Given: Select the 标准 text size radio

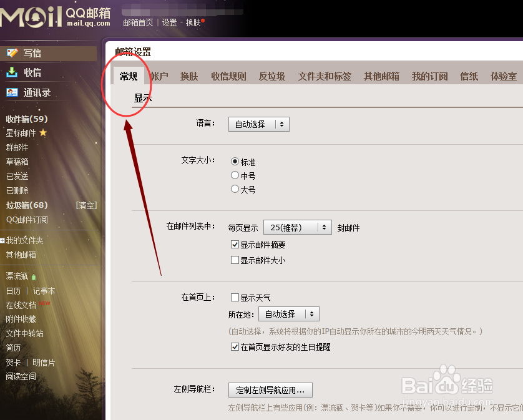Looking at the screenshot, I should pyautogui.click(x=235, y=162).
